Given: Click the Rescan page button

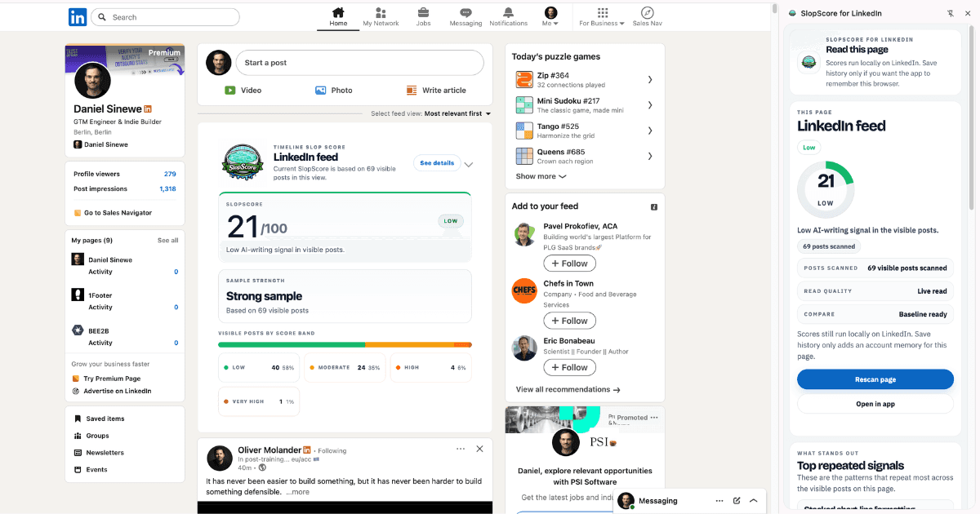Looking at the screenshot, I should pos(875,379).
